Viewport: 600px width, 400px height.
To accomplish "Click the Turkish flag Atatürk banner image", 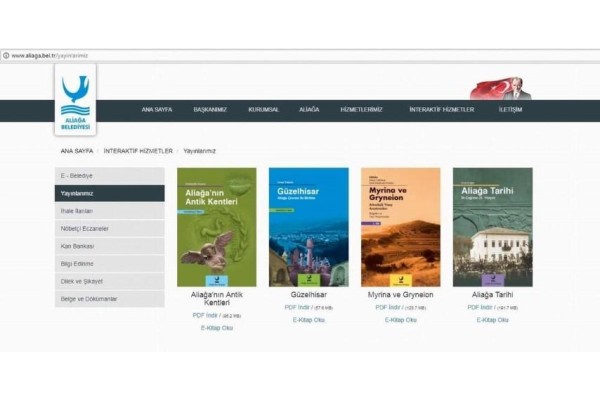I will (501, 88).
